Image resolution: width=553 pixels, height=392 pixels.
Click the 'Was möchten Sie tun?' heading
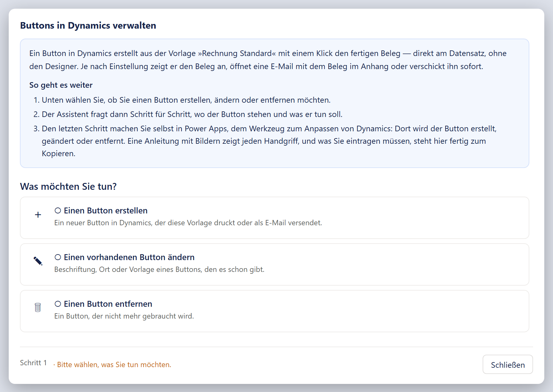pos(68,187)
